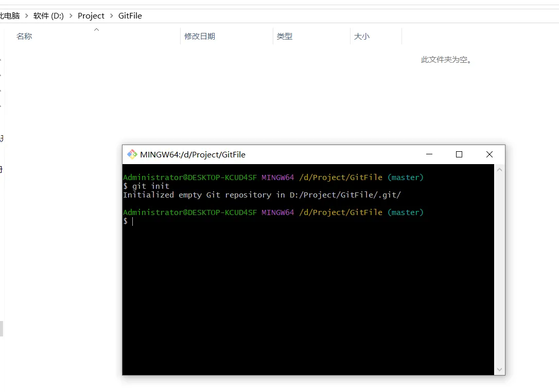Screen dimensions: 559x392
Task: Close the MINGW64 terminal window
Action: 490,154
